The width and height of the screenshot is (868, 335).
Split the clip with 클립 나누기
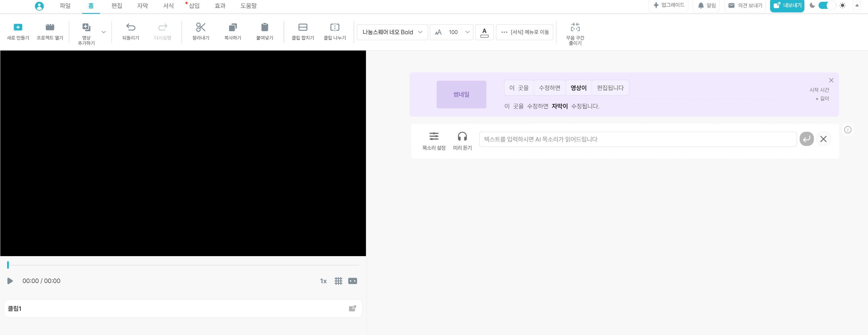[x=335, y=32]
